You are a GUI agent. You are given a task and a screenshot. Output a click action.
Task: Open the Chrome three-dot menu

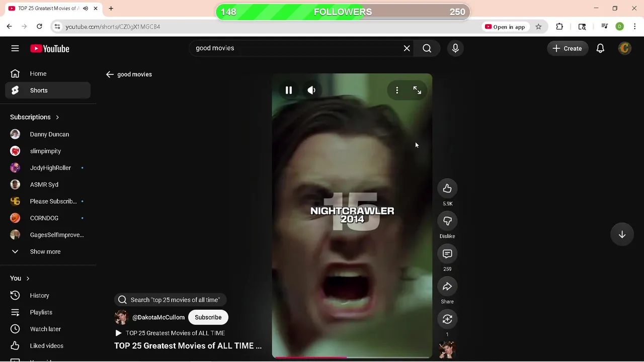(634, 27)
